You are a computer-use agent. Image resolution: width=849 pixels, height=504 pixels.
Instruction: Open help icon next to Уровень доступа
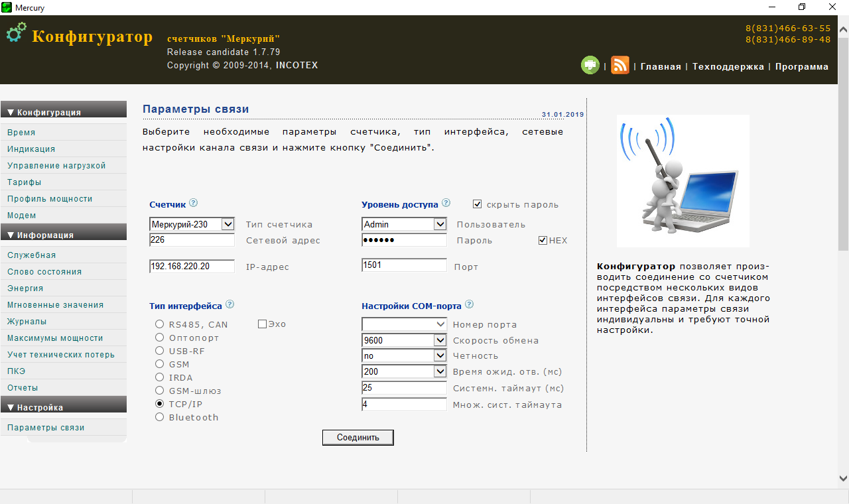pos(446,203)
